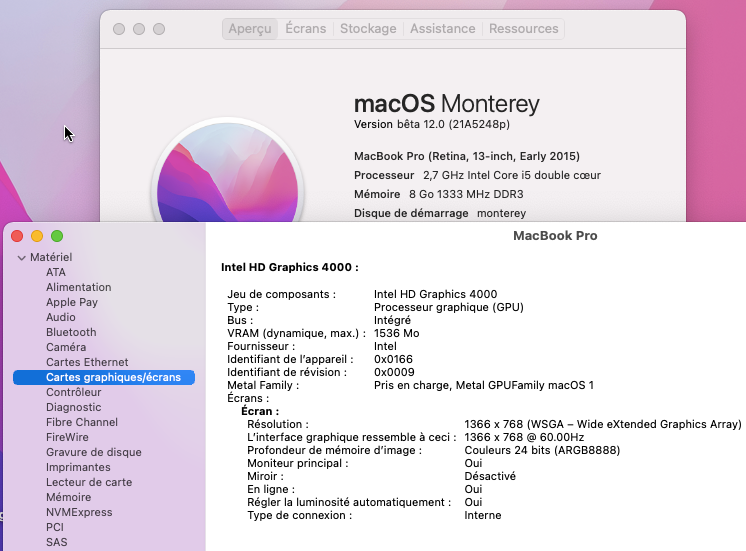746x551 pixels.
Task: Select SAS in the sidebar
Action: coord(57,542)
